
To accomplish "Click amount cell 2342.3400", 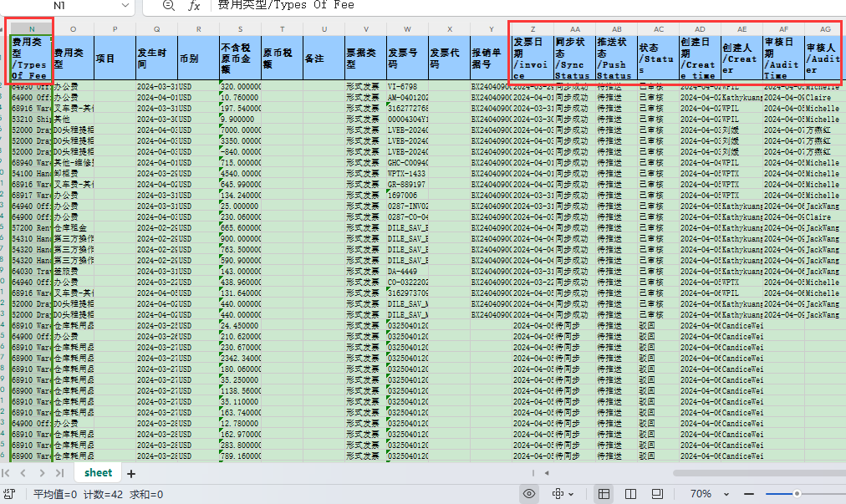I will pyautogui.click(x=240, y=359).
